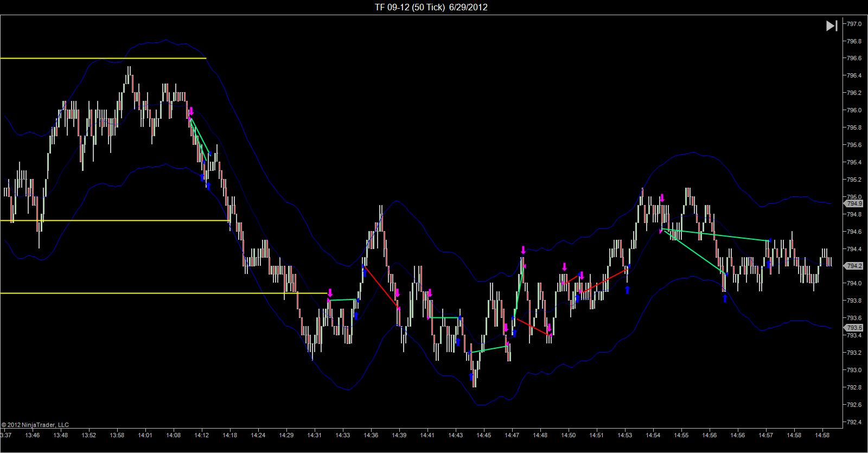The image size is (868, 453).
Task: Click the 14:41 time axis label
Action: 427,435
